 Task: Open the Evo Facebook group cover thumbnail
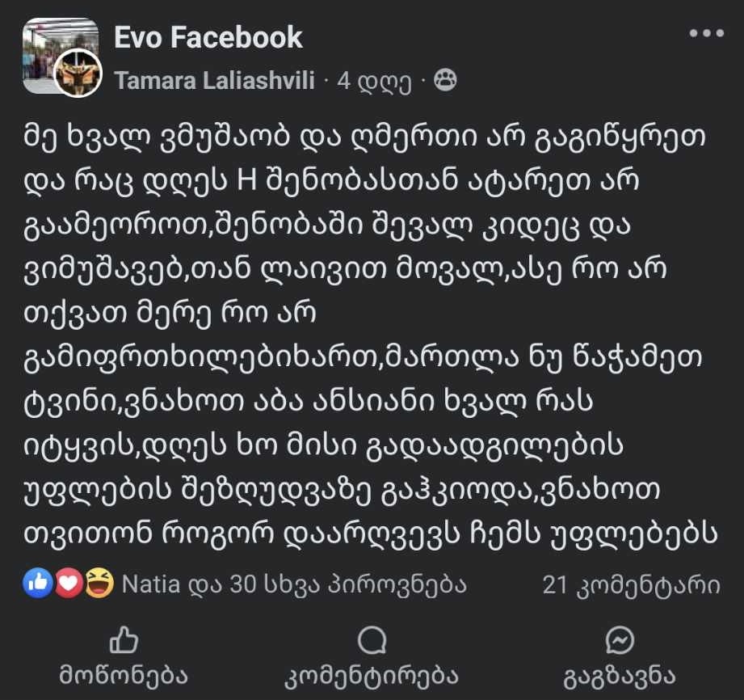pos(50,40)
